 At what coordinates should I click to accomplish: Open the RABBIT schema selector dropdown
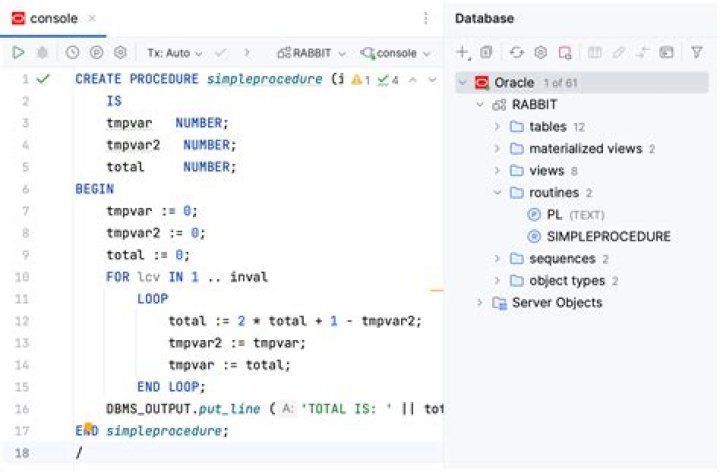point(312,52)
